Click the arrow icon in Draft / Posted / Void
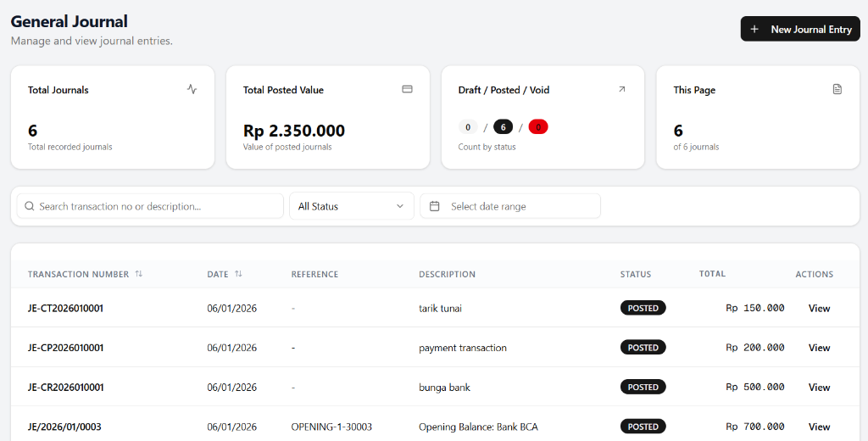868x441 pixels. point(621,89)
